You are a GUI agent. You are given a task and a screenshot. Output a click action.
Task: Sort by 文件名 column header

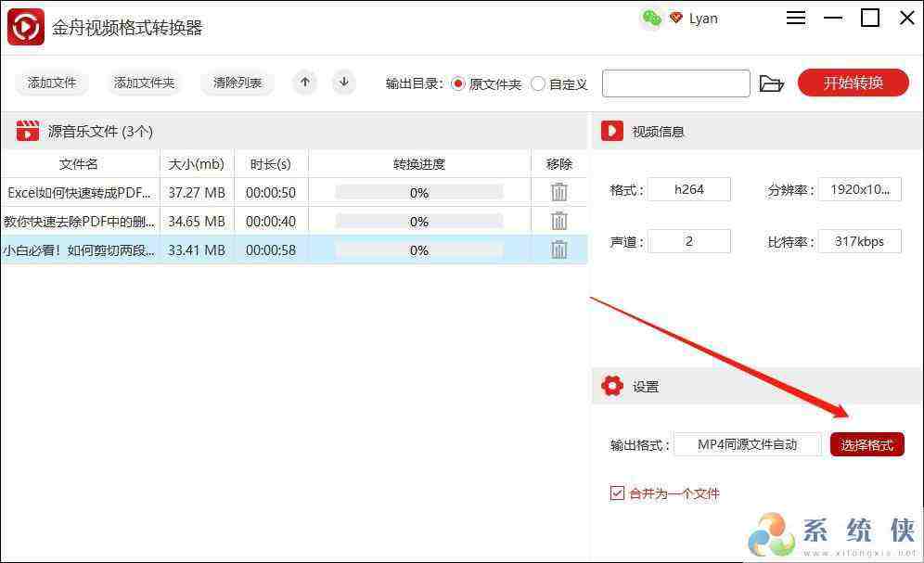80,164
